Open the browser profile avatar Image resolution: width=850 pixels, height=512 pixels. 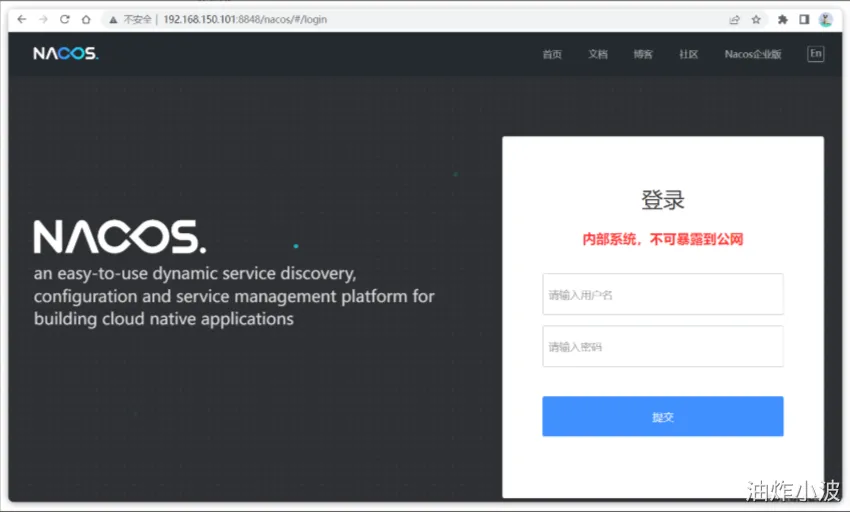click(x=826, y=20)
